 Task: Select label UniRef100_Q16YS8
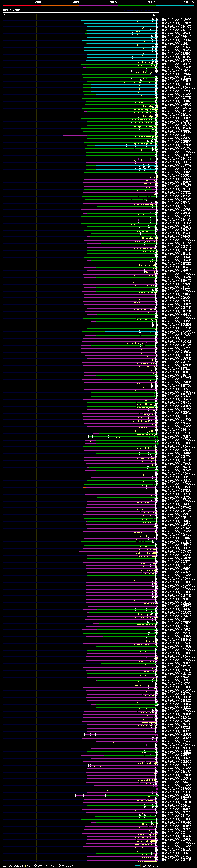(x=176, y=349)
